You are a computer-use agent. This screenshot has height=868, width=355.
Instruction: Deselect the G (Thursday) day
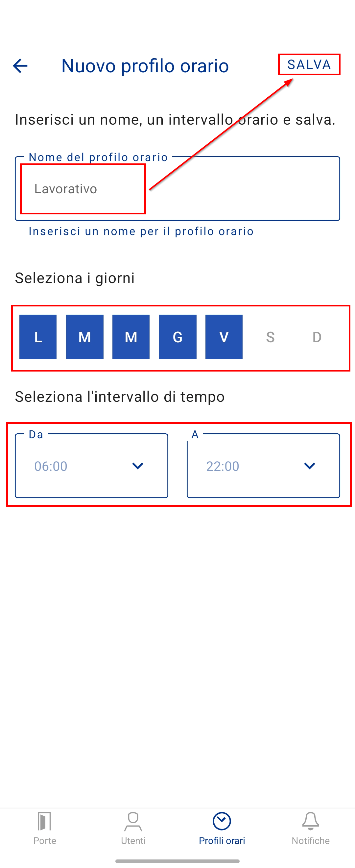(x=177, y=337)
